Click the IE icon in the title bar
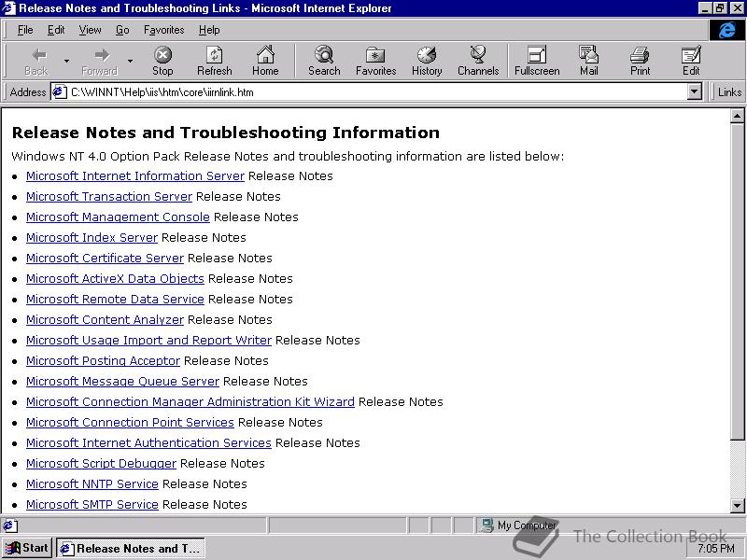This screenshot has height=560, width=747. (9, 8)
